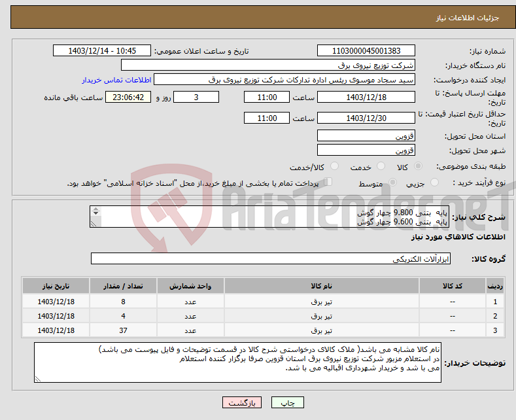
Task: Click quantity cell 37 in row 3
Action: click(123, 330)
